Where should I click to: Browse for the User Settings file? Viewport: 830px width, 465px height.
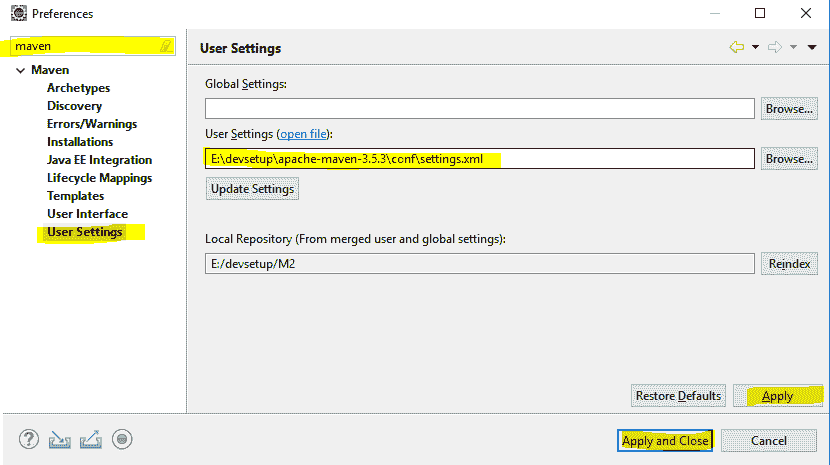[x=789, y=158]
